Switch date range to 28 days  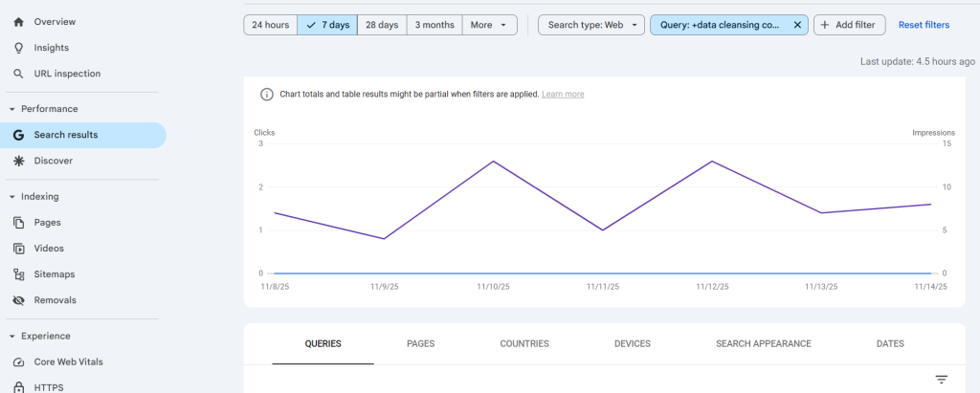(382, 25)
